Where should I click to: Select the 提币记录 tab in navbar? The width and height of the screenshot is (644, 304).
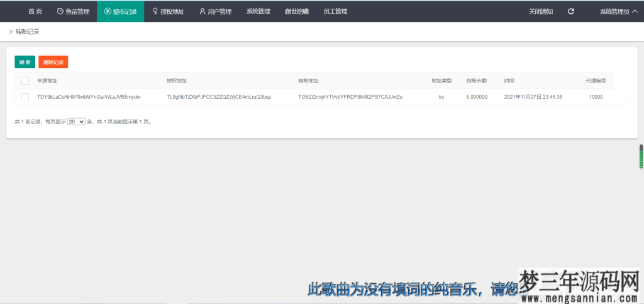pos(120,11)
